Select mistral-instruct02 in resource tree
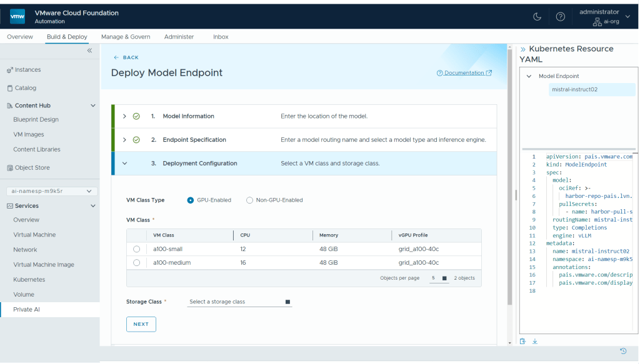The image size is (640, 364). tap(592, 90)
